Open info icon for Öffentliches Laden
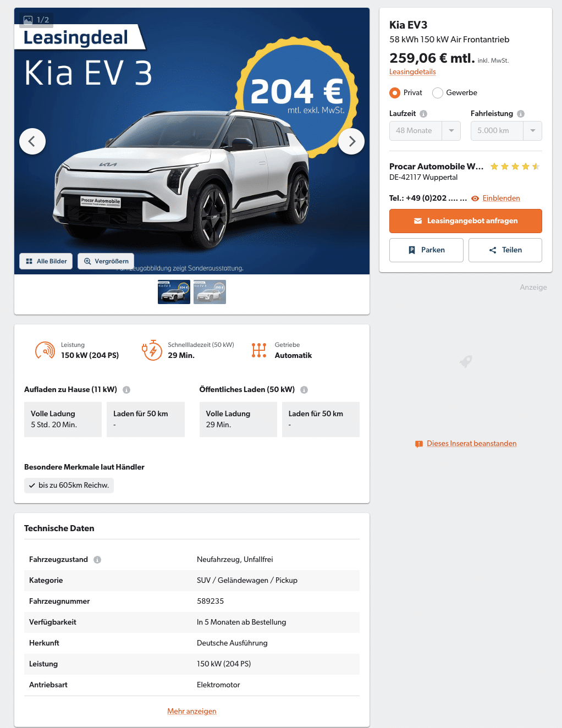The image size is (562, 728). coord(304,390)
